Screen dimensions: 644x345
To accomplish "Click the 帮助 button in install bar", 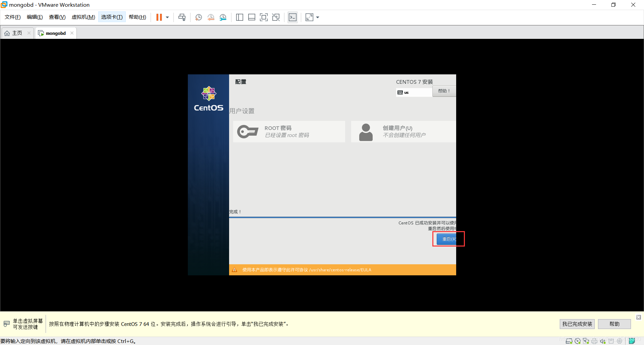I will tap(614, 324).
